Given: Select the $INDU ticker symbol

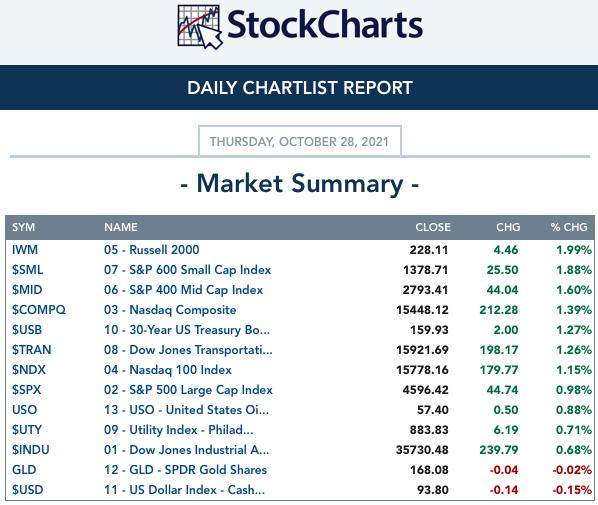Looking at the screenshot, I should pyautogui.click(x=31, y=450).
